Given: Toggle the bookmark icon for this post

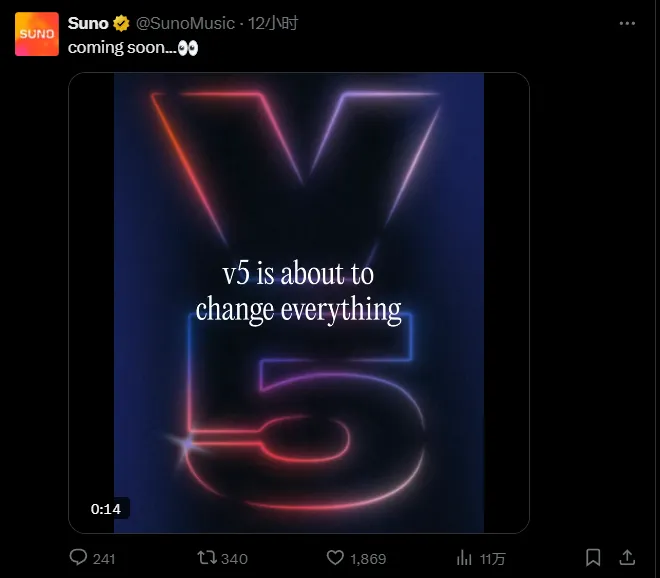Looking at the screenshot, I should click(593, 557).
